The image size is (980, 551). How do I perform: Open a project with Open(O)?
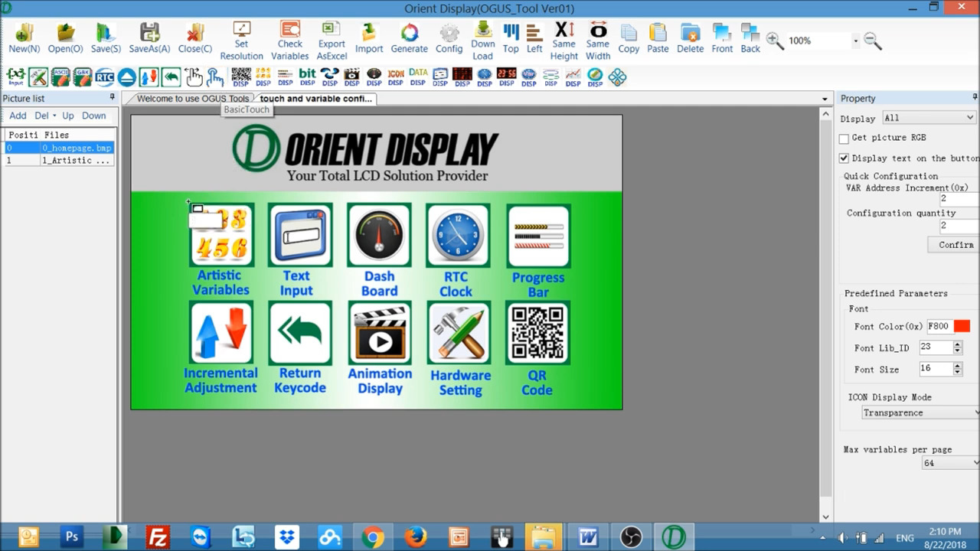pyautogui.click(x=65, y=38)
